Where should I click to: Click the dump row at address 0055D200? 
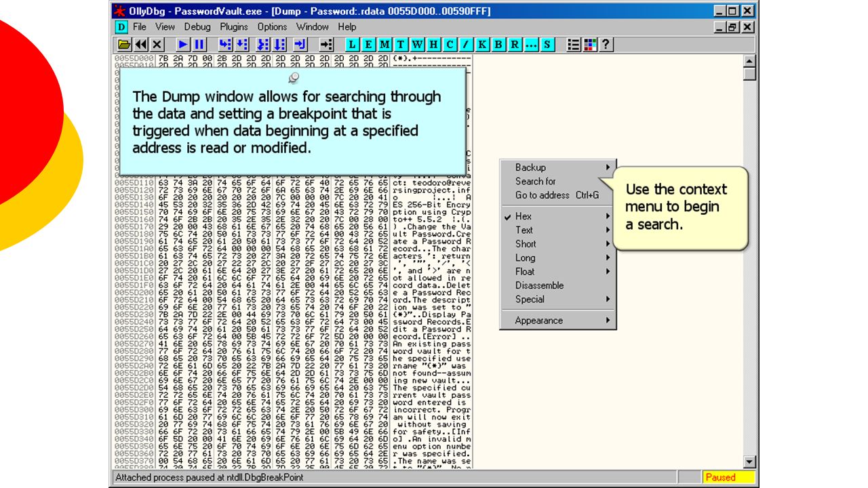point(293,293)
